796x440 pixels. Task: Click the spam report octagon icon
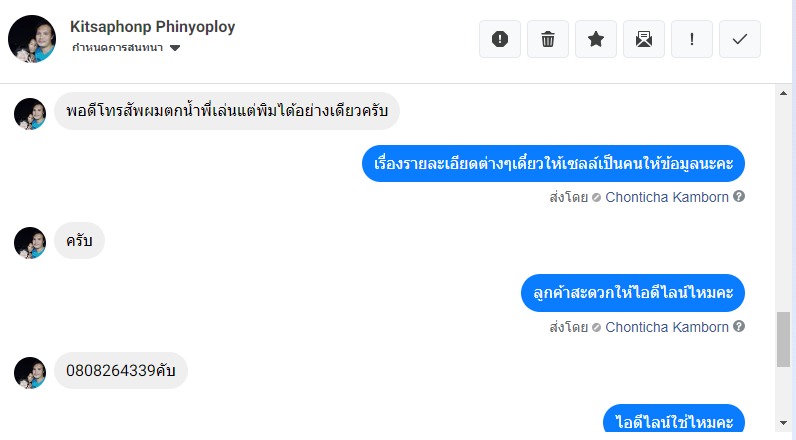tap(500, 39)
